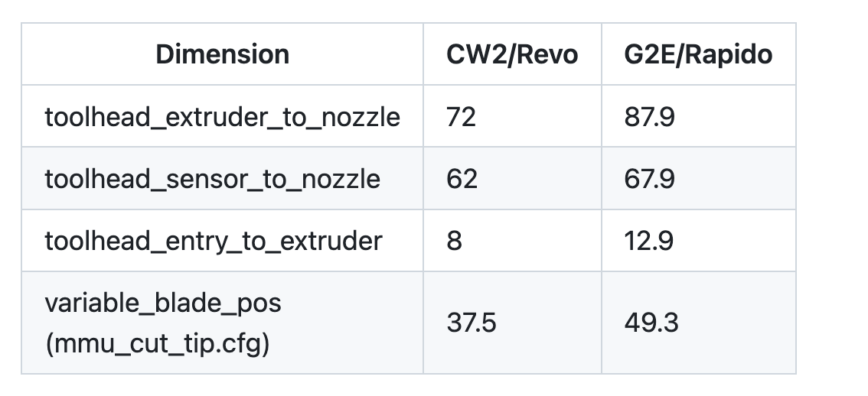Screen dimensions: 868x396
Task: Click the G2E/Rapido column header
Action: pos(698,54)
